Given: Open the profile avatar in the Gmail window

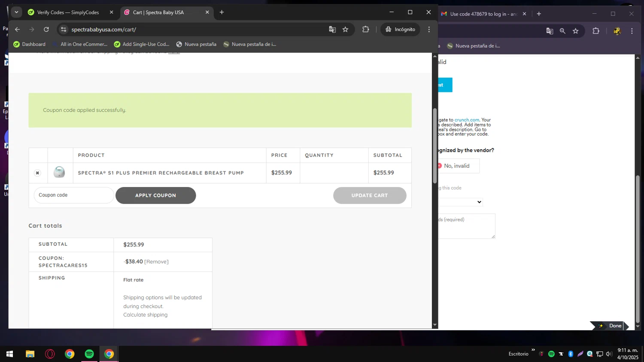Looking at the screenshot, I should pos(617,31).
